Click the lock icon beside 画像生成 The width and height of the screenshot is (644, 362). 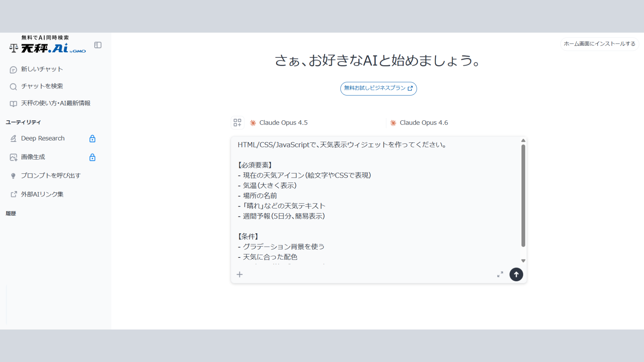click(x=92, y=157)
